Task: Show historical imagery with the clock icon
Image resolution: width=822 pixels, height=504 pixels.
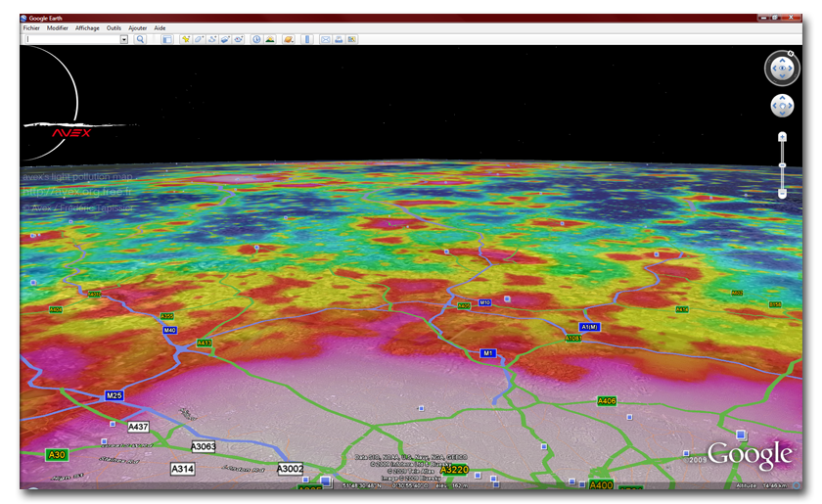Action: (x=256, y=39)
